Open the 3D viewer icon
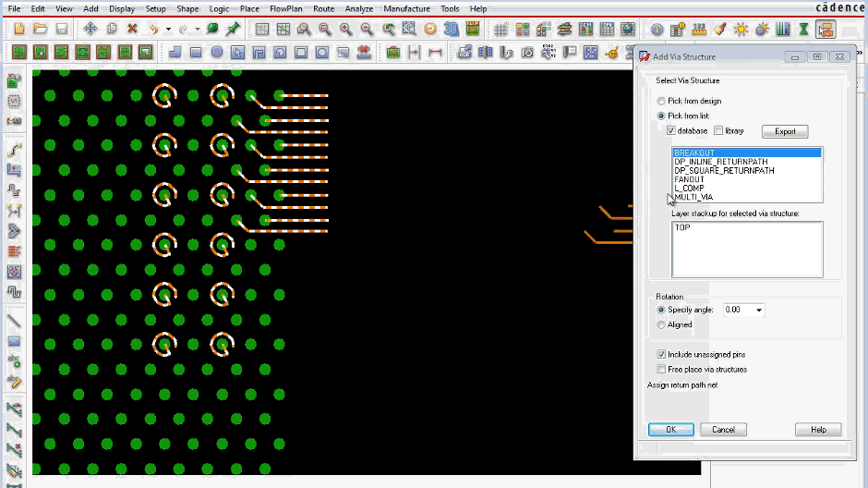The height and width of the screenshot is (488, 868). click(x=452, y=29)
